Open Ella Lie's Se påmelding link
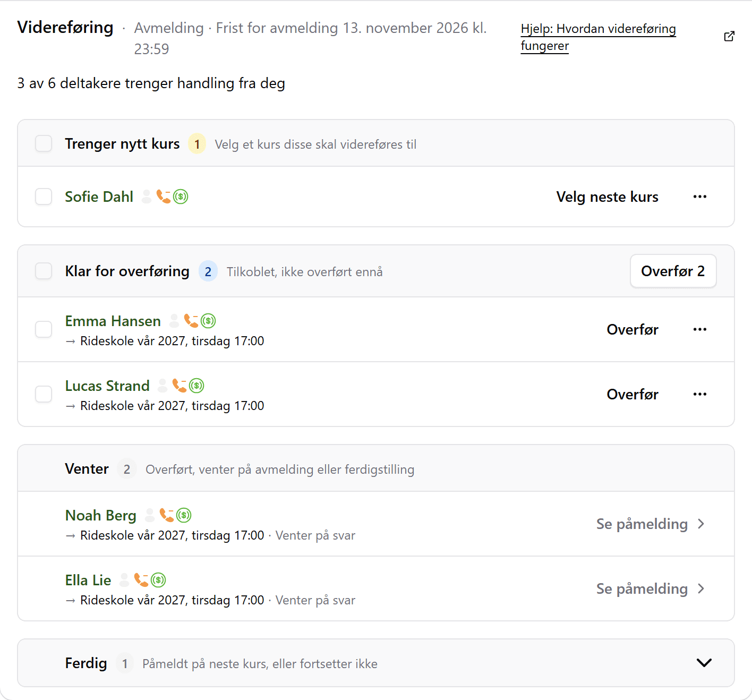This screenshot has height=700, width=752. 651,588
